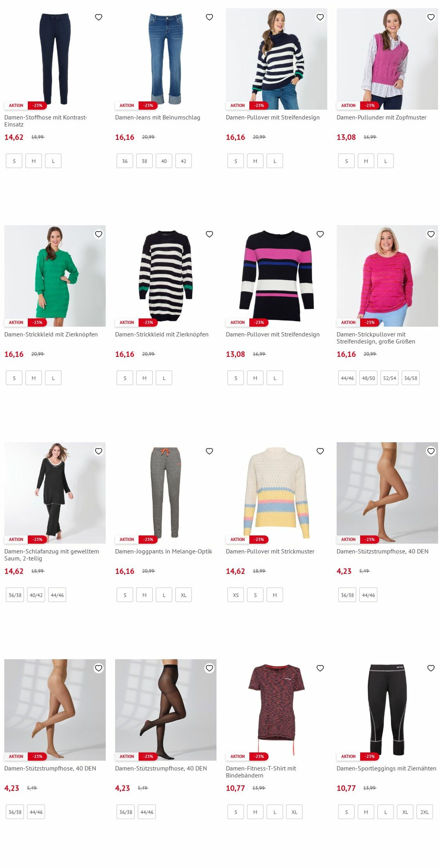
Task: Click heart icon on Damen-Jeans mit Beinumschlag
Action: click(x=209, y=17)
